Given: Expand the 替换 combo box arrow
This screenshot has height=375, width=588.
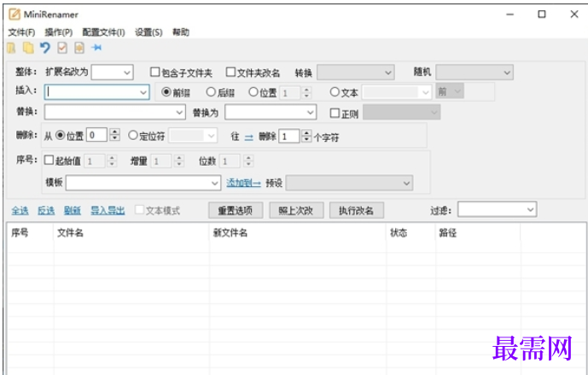Looking at the screenshot, I should coord(179,112).
